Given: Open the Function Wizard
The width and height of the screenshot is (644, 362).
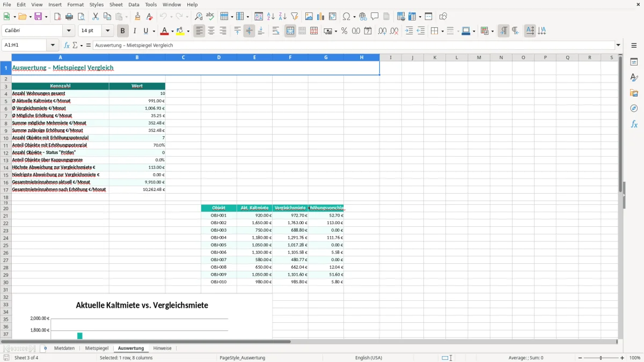Looking at the screenshot, I should pos(67,45).
